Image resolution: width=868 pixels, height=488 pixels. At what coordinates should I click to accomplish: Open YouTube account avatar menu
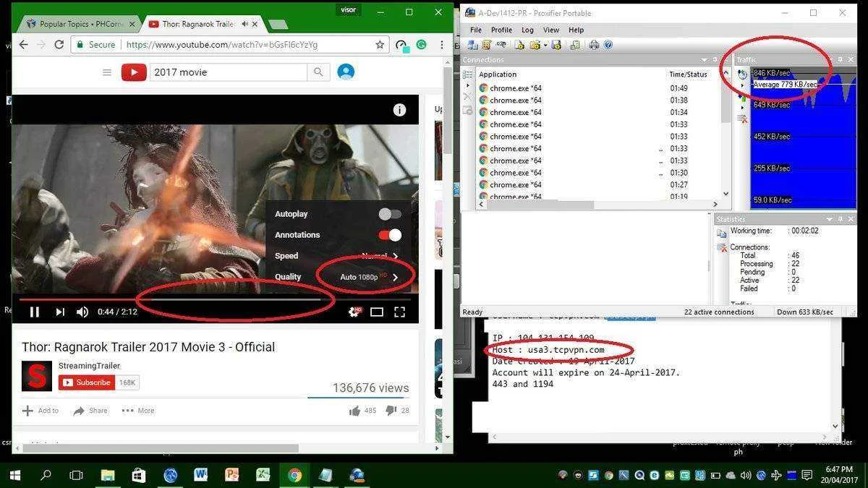point(346,72)
